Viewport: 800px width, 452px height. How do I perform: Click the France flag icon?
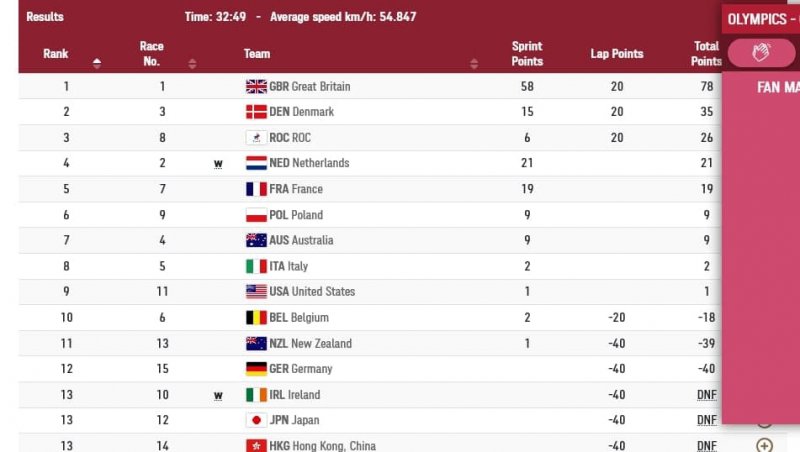[256, 189]
